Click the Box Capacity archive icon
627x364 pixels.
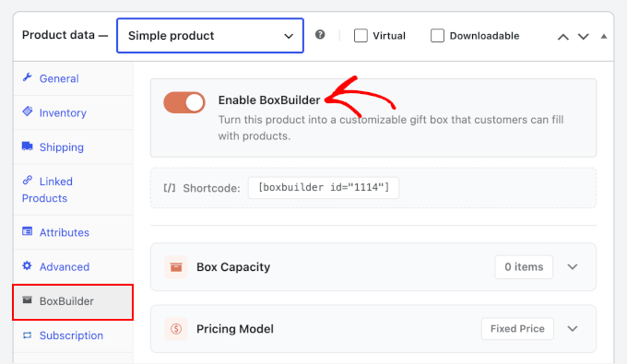pos(176,267)
